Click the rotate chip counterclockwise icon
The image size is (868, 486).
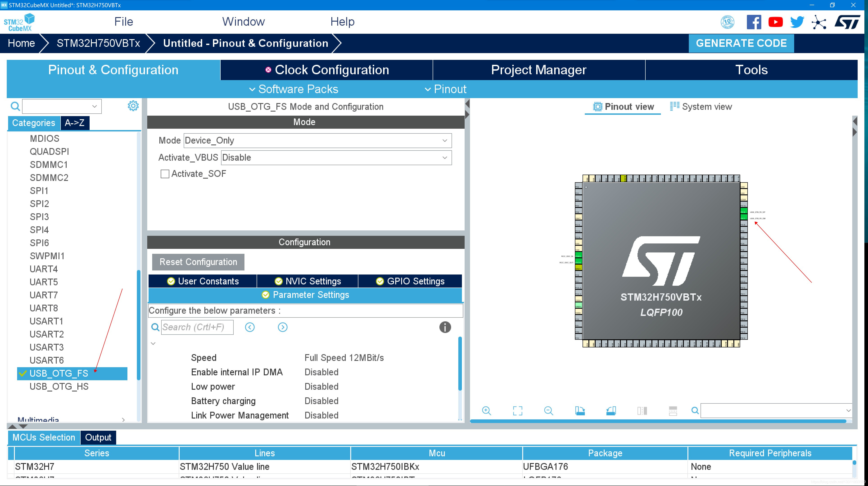(x=611, y=411)
